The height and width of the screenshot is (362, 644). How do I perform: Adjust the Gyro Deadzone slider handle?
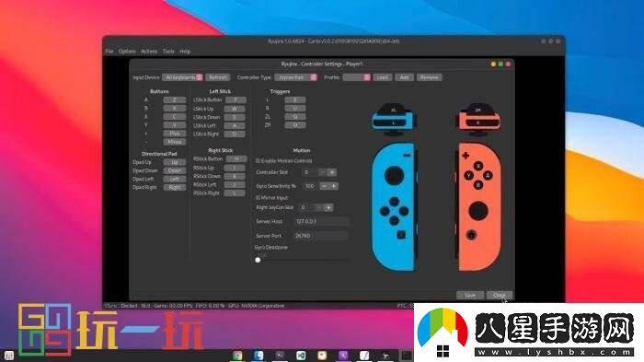(258, 260)
